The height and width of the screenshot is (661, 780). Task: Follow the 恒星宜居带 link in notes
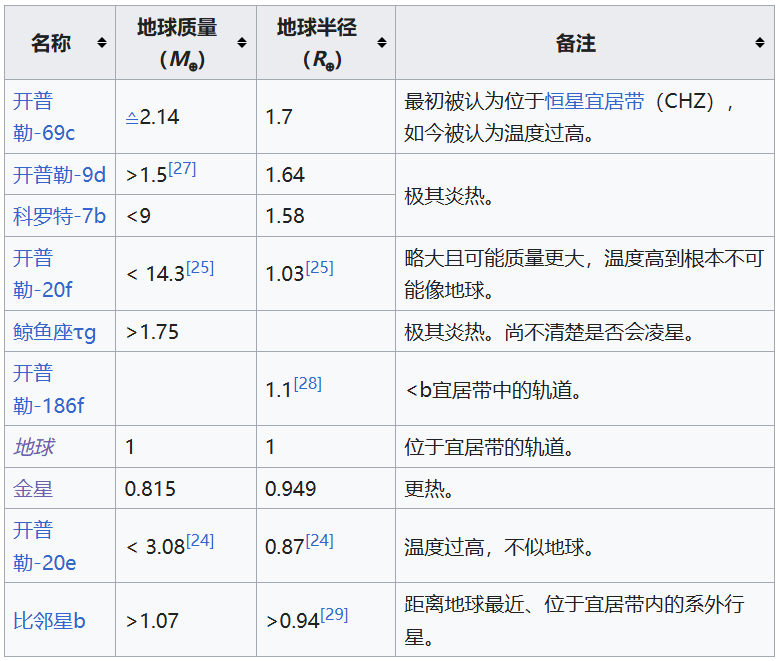(594, 101)
